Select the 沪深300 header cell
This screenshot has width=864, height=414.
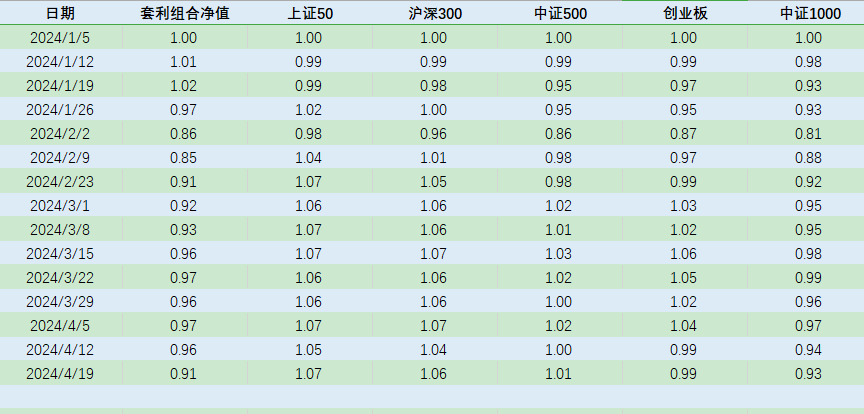(x=433, y=14)
